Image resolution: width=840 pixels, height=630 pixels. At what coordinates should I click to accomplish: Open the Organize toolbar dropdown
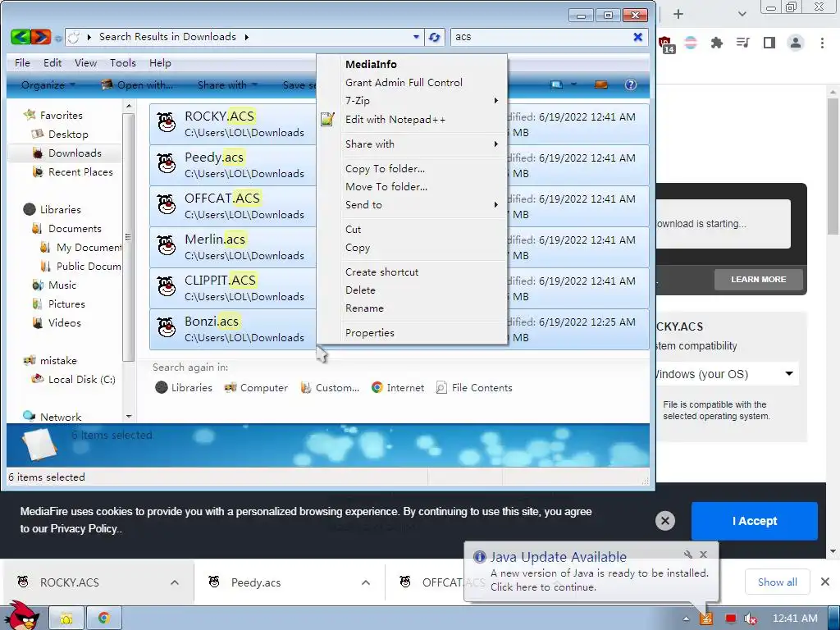pos(48,84)
